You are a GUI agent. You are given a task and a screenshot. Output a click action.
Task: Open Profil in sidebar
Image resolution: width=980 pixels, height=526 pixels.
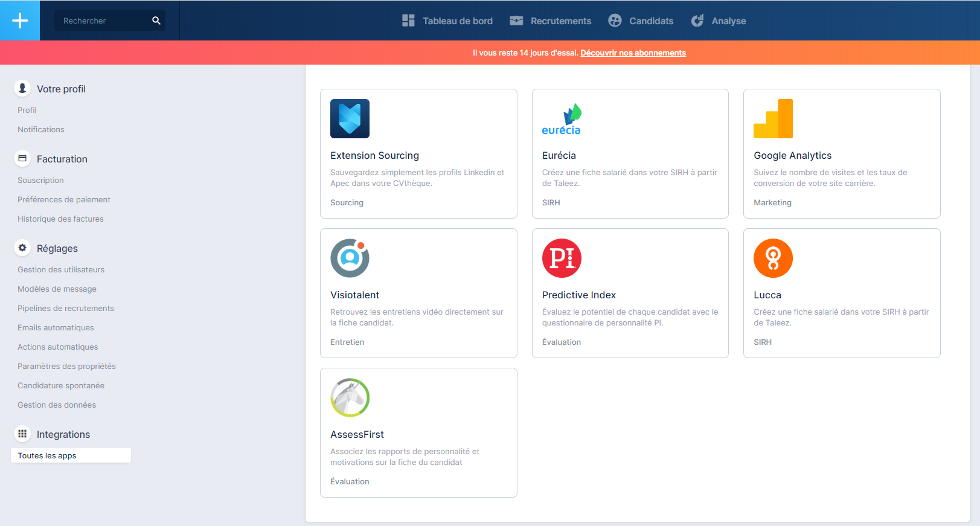coord(27,110)
